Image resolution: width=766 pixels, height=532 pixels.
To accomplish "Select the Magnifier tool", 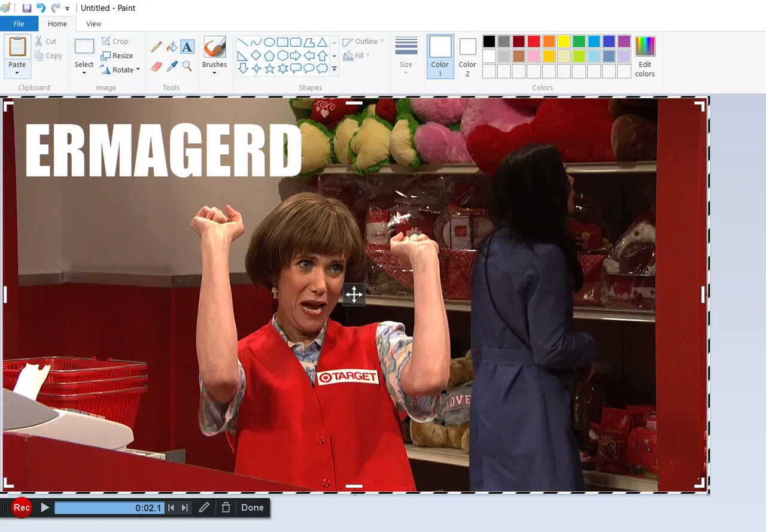I will point(187,66).
